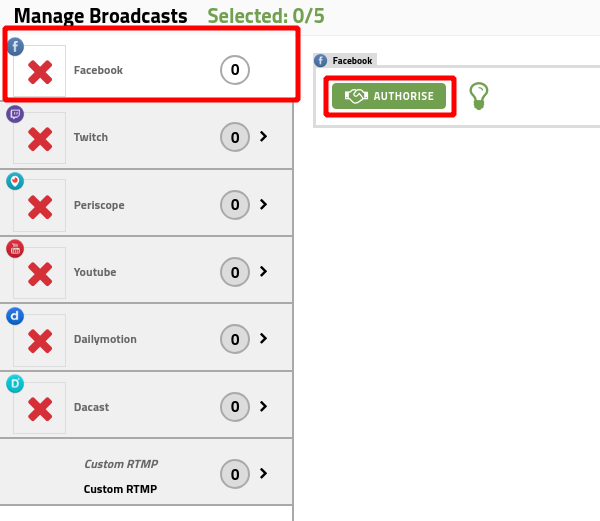This screenshot has width=600, height=521.
Task: Click the Selected: 0/5 counter text
Action: [x=266, y=16]
